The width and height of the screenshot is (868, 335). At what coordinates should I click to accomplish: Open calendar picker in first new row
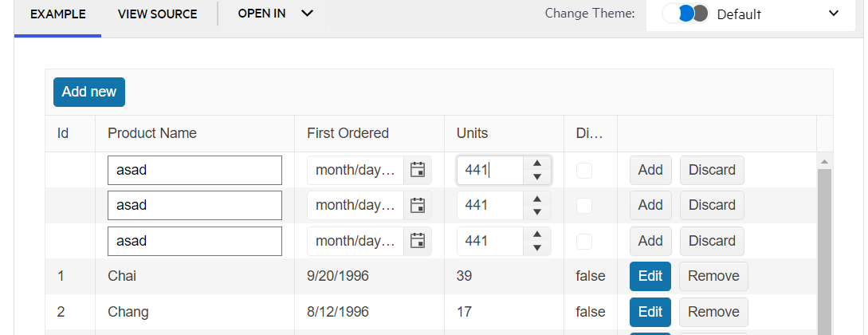click(x=417, y=170)
